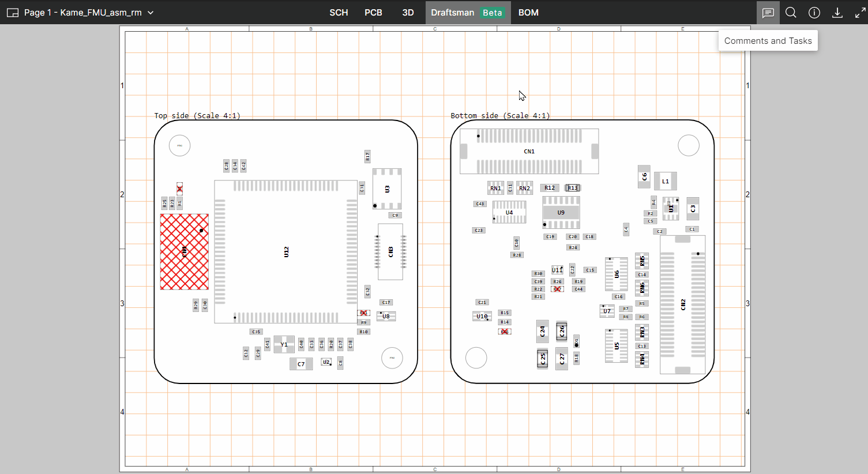Select the CN2 connector on bottom side
This screenshot has width=868, height=474.
click(683, 304)
